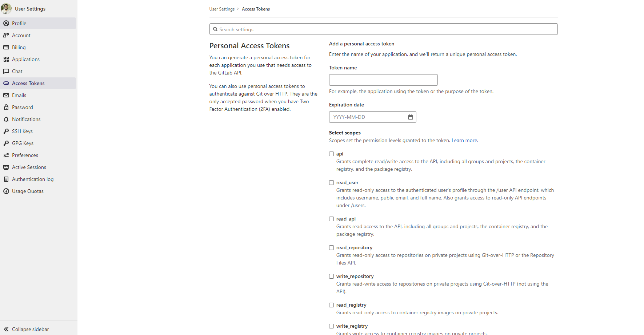Viewport: 644px width, 335px height.
Task: Open Notifications settings from sidebar
Action: click(6, 119)
